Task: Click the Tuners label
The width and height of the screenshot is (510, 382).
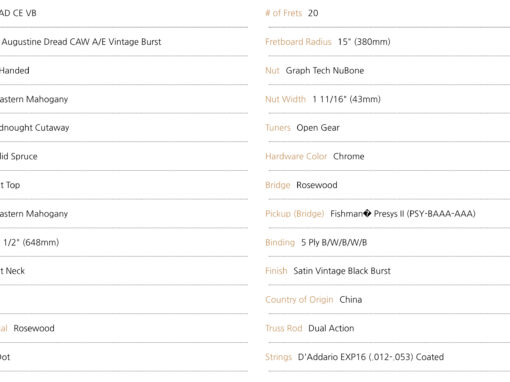Action: coord(278,128)
